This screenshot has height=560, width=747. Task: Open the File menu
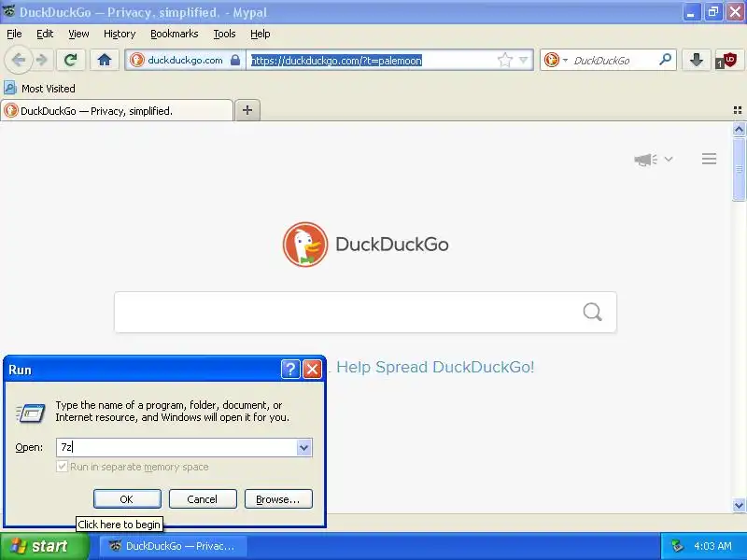click(x=14, y=34)
